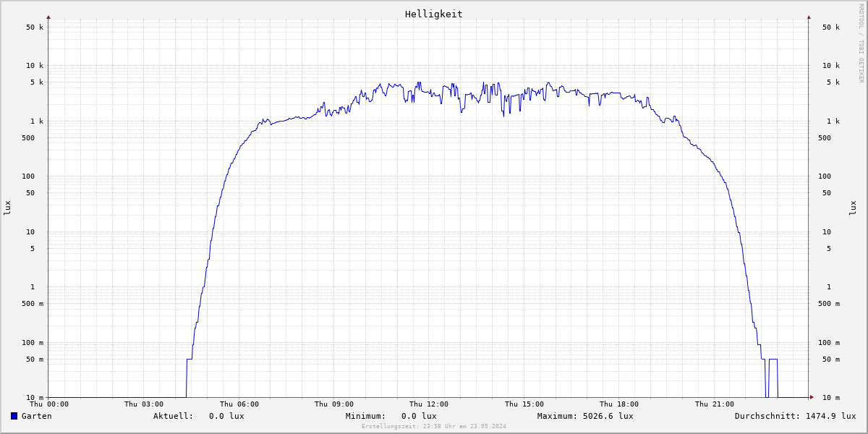Click the 'Thu 15:00' time axis label

click(x=524, y=404)
